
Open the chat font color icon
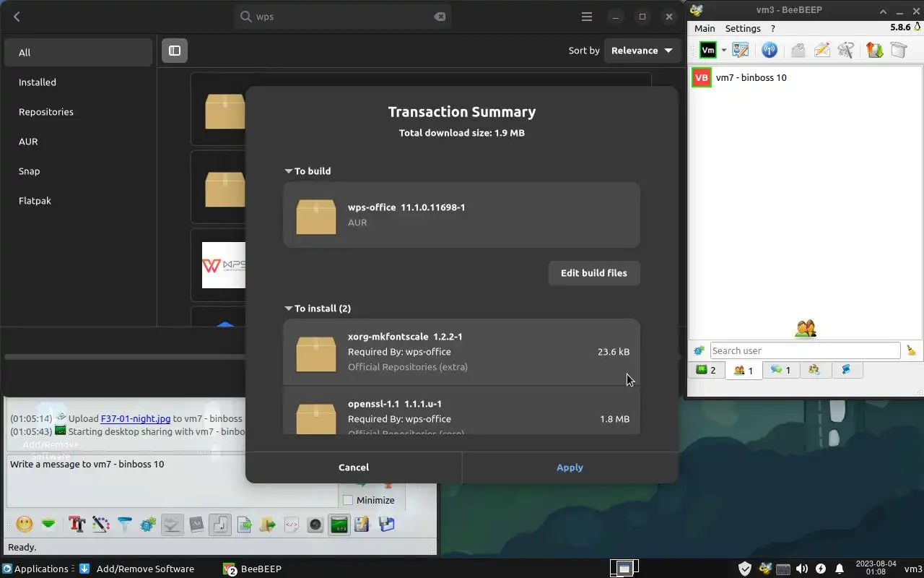100,524
